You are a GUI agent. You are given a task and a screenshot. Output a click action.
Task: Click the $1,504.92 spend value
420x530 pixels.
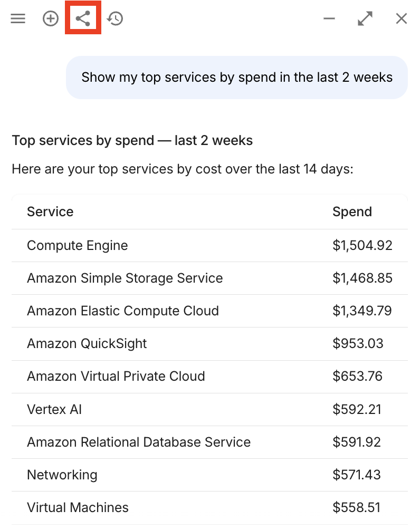(x=362, y=246)
